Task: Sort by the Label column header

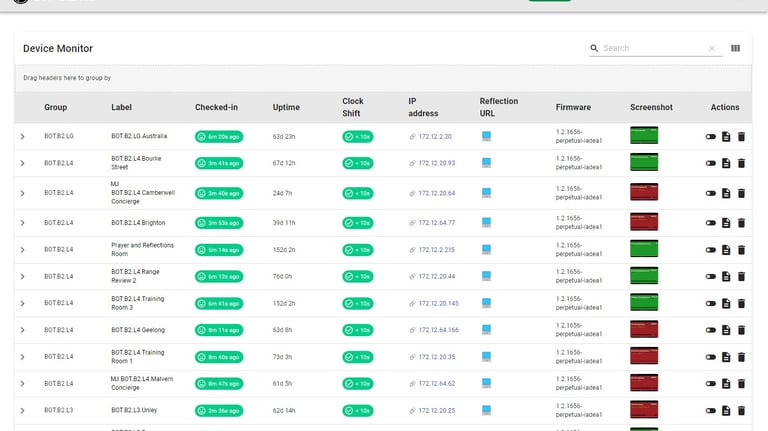Action: 121,107
